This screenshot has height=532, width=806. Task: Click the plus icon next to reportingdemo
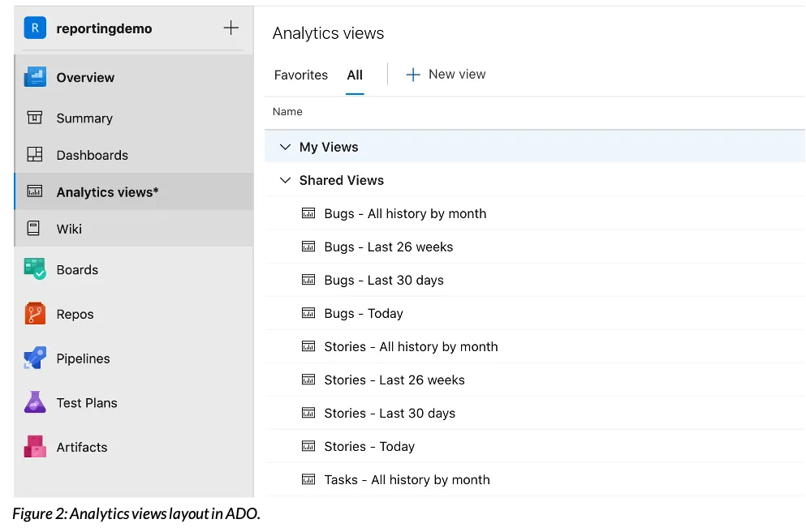[x=231, y=28]
